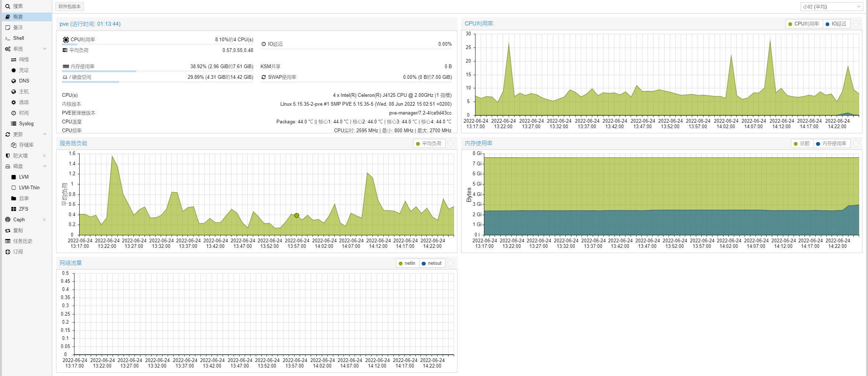Click the 内存使用率 chart undo-zoom button

click(x=856, y=144)
